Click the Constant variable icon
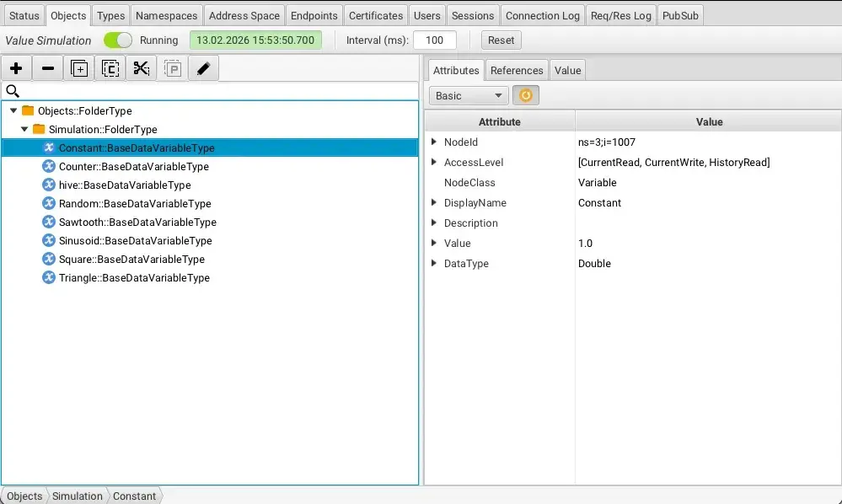 (49, 147)
